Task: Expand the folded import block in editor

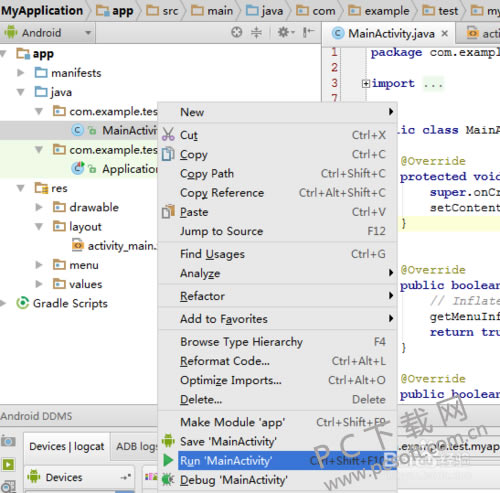Action: [366, 83]
